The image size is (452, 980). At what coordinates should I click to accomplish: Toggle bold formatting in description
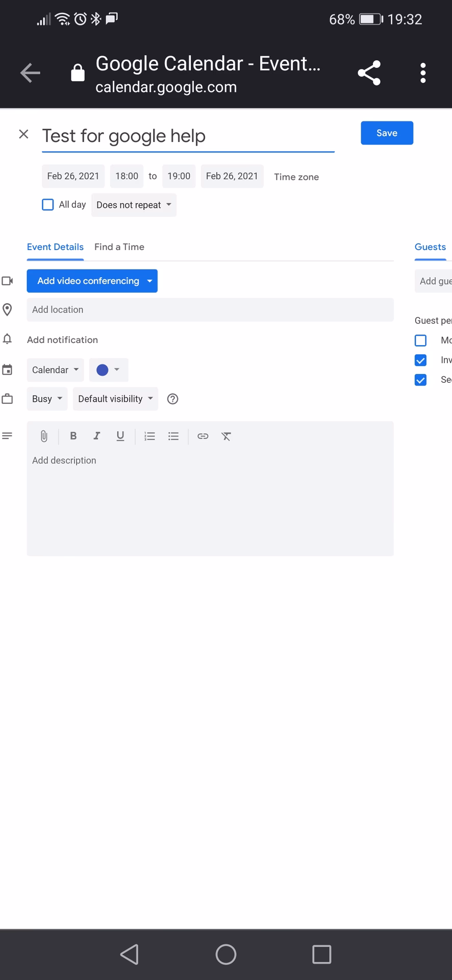click(73, 436)
